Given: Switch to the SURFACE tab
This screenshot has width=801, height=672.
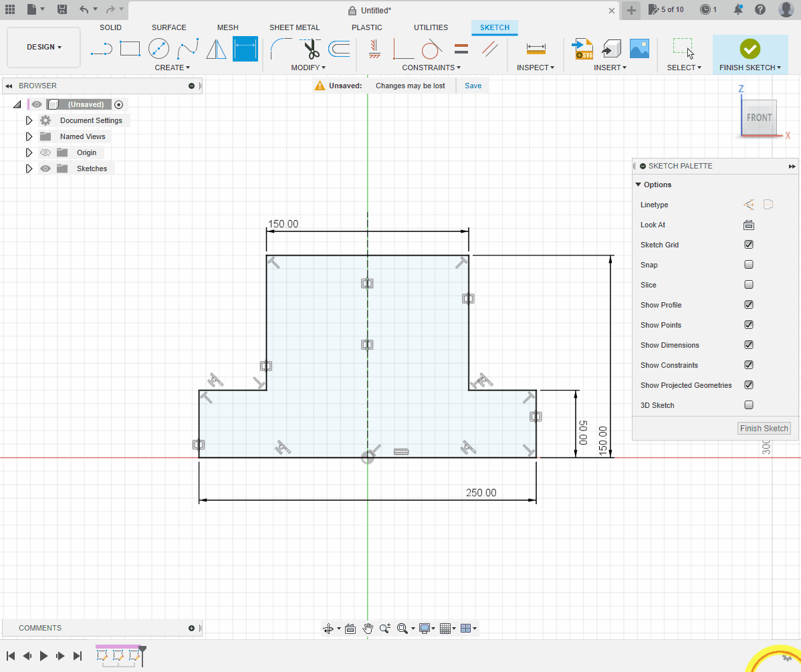Looking at the screenshot, I should click(168, 27).
